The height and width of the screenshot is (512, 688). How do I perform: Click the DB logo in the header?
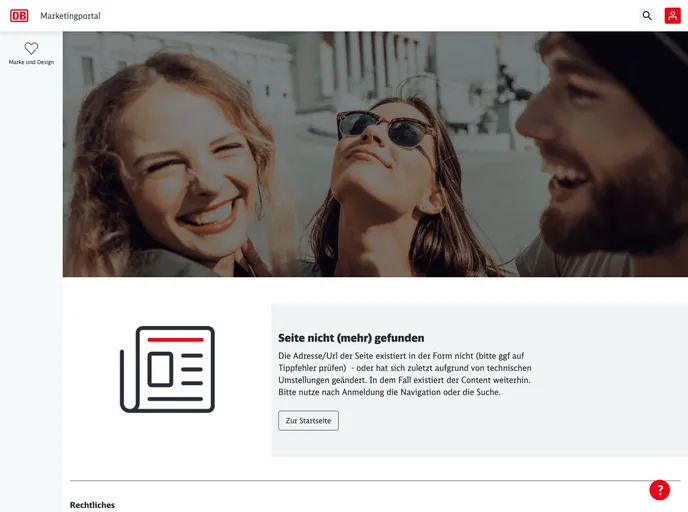19,16
